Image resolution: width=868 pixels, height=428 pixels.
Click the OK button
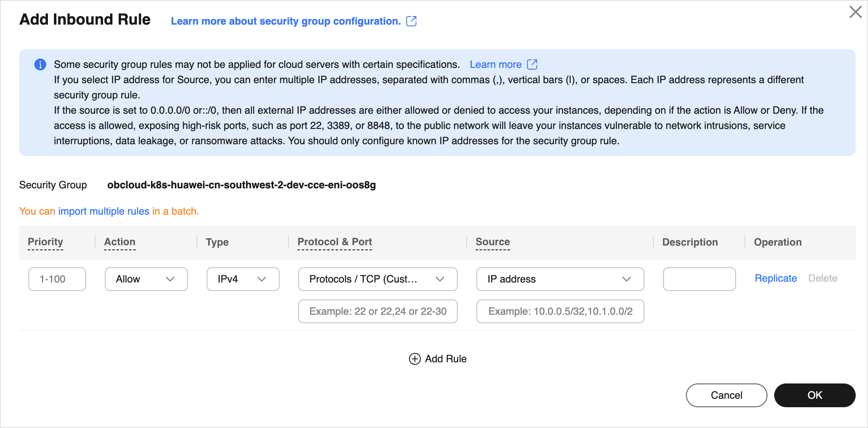(815, 395)
